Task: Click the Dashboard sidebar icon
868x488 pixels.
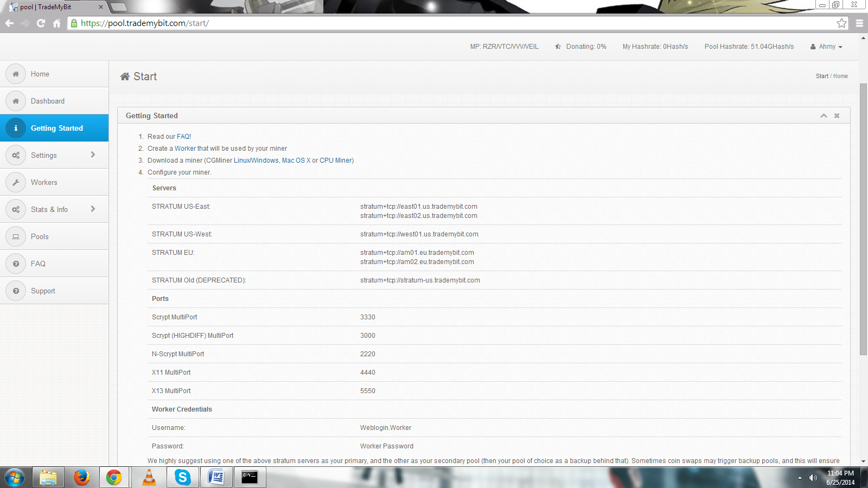Action: point(16,101)
